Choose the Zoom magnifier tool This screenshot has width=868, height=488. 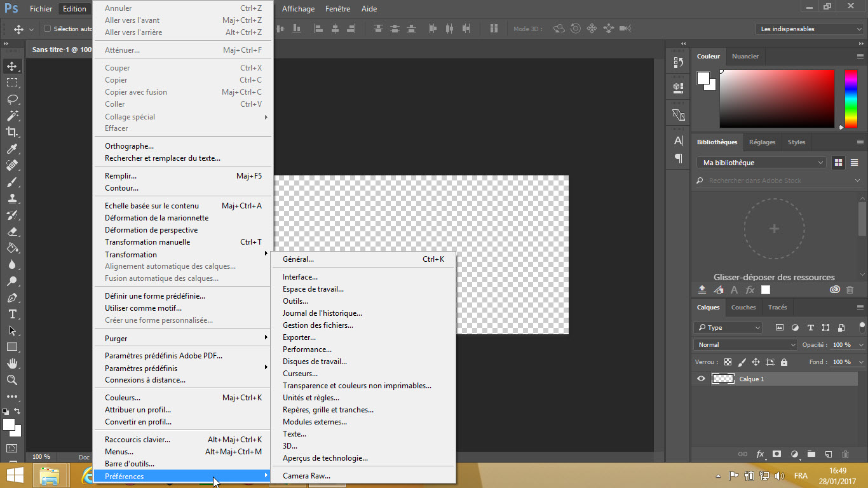point(12,380)
